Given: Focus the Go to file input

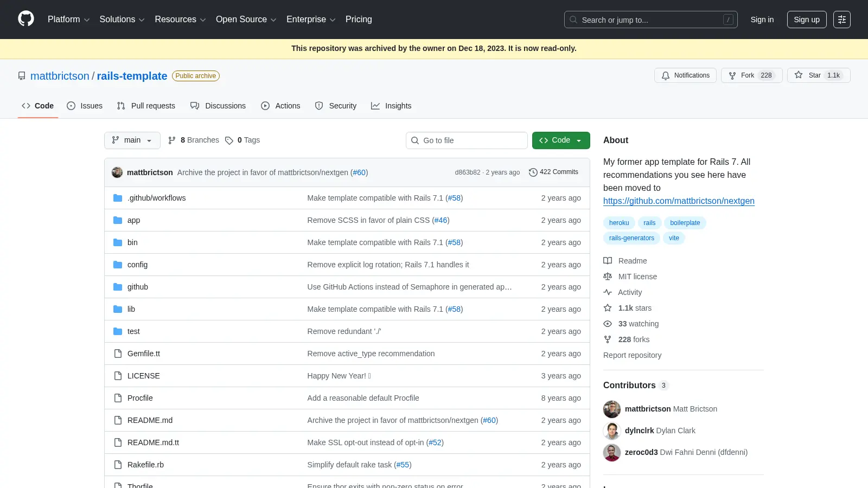Looking at the screenshot, I should 467,140.
